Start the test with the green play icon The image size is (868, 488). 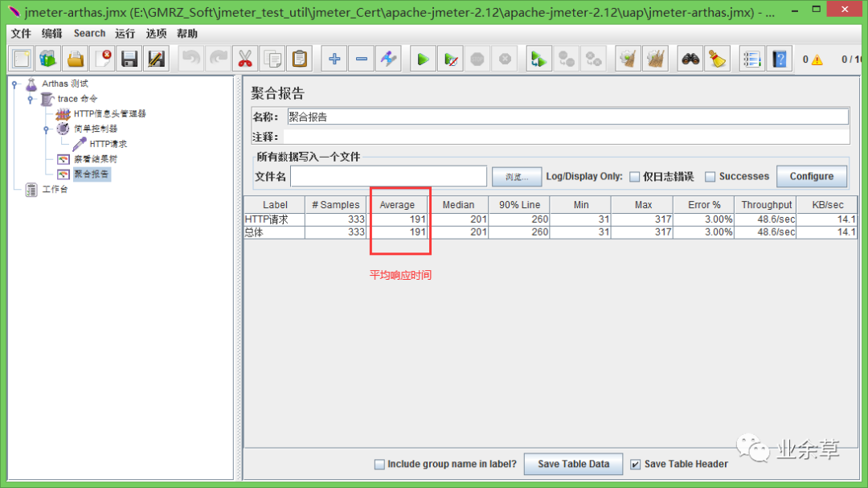[423, 59]
